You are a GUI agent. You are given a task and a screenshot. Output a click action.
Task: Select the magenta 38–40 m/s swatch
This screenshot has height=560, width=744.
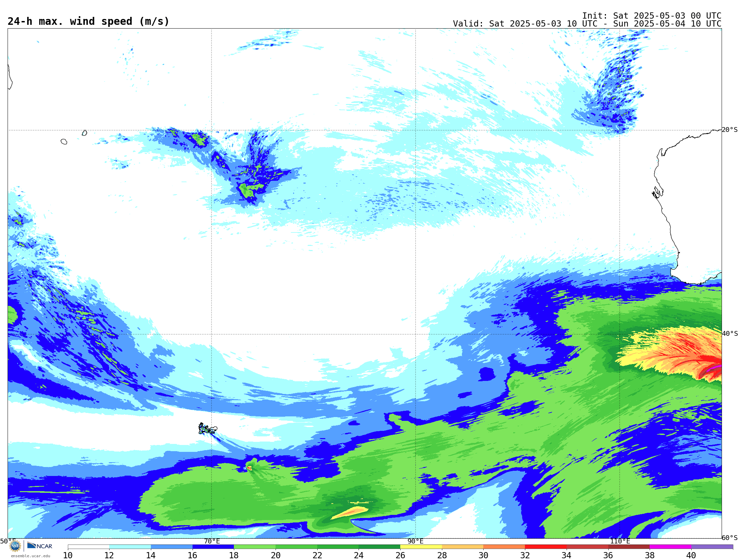point(670,547)
